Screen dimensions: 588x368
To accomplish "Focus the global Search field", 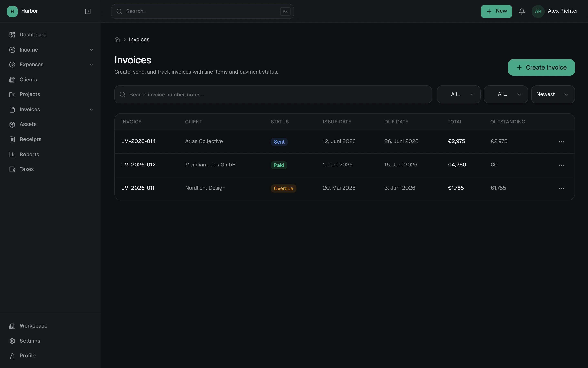I will click(x=202, y=11).
